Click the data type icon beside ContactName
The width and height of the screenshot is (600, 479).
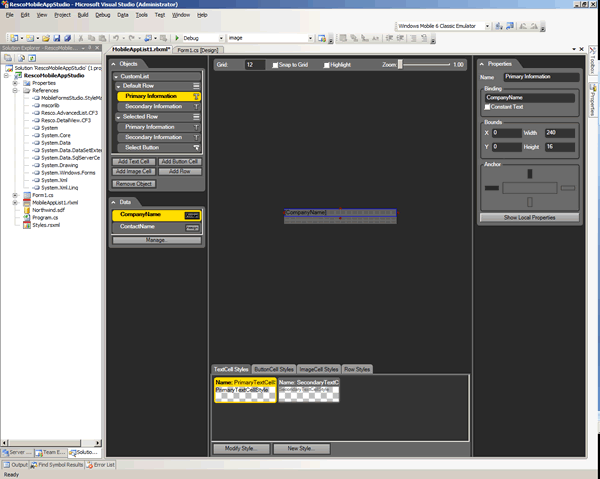click(x=192, y=228)
